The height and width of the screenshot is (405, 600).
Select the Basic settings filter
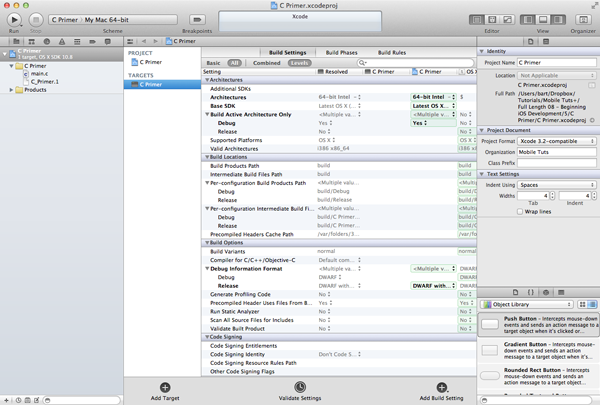(214, 63)
